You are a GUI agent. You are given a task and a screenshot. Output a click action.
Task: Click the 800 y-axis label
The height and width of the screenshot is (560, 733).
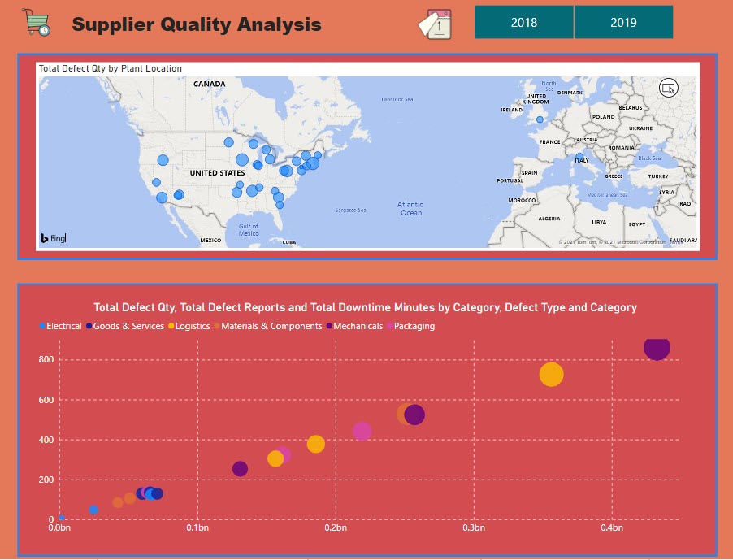46,359
